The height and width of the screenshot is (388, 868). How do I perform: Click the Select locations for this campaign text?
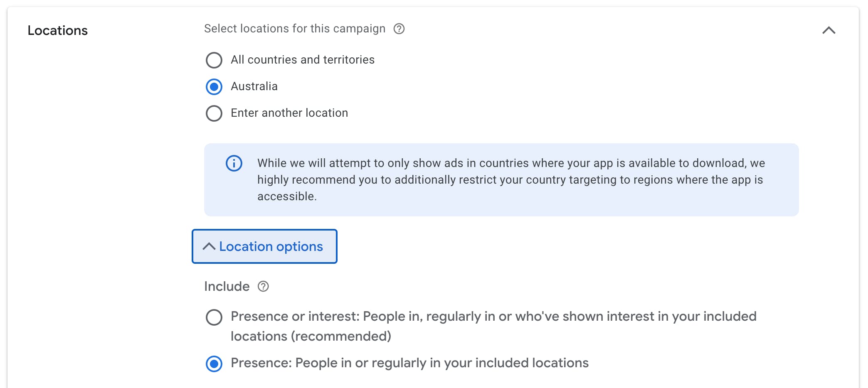[294, 29]
